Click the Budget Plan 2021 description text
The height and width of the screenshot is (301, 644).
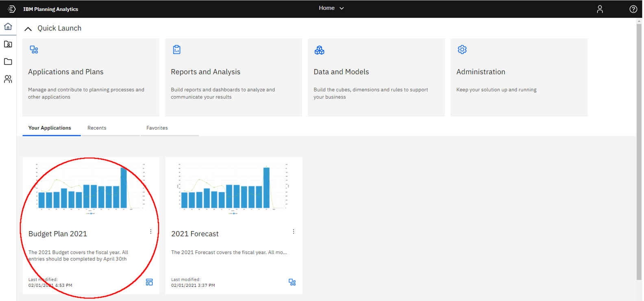(x=78, y=256)
